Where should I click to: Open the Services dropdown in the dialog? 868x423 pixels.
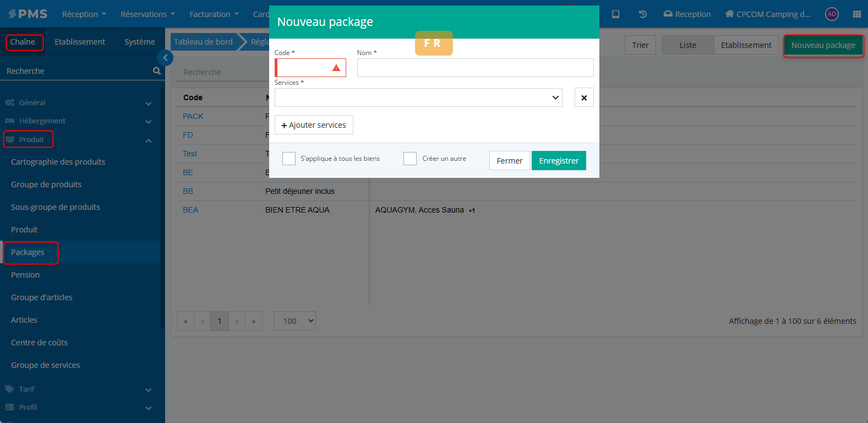tap(418, 97)
